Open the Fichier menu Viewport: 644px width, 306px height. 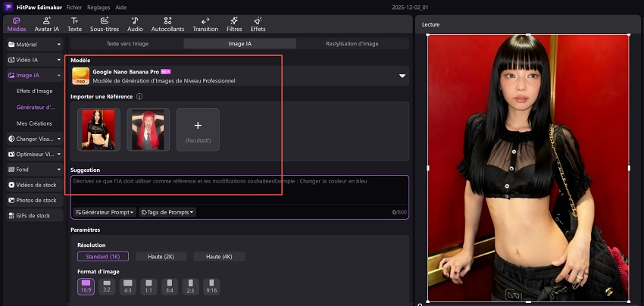(74, 6)
